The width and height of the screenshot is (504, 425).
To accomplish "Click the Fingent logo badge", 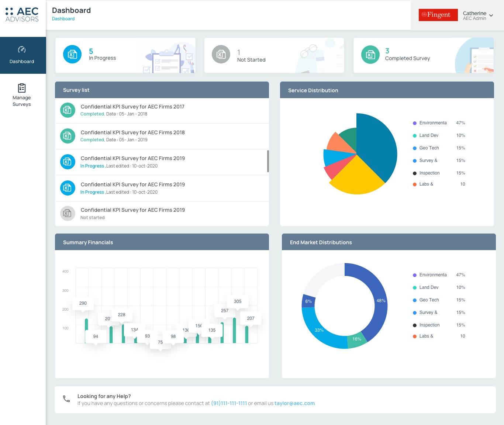I will (438, 15).
